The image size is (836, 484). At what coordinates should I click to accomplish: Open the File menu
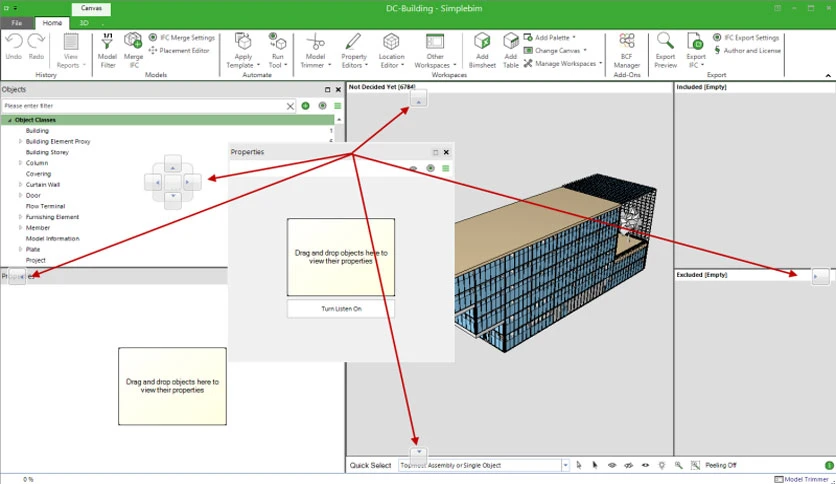pyautogui.click(x=17, y=23)
